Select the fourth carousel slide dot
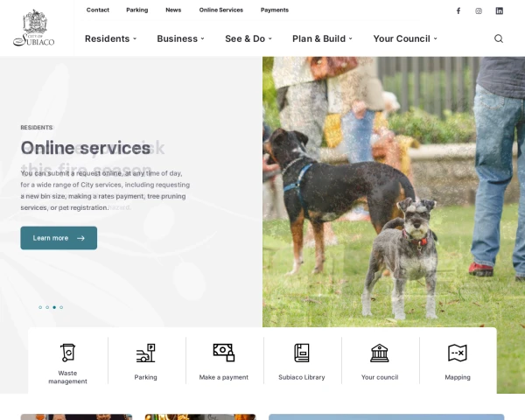The height and width of the screenshot is (420, 525). click(61, 307)
